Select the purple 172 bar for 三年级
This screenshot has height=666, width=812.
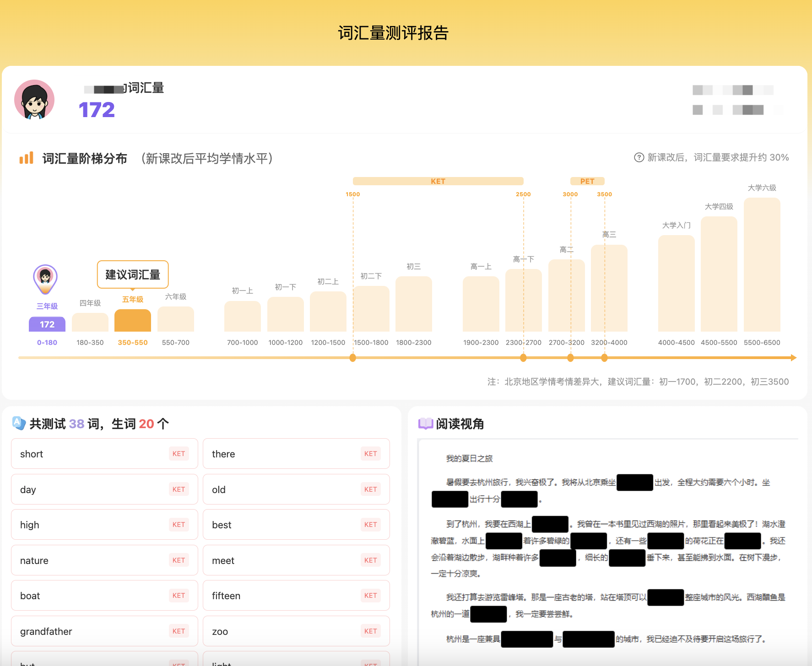pyautogui.click(x=47, y=324)
